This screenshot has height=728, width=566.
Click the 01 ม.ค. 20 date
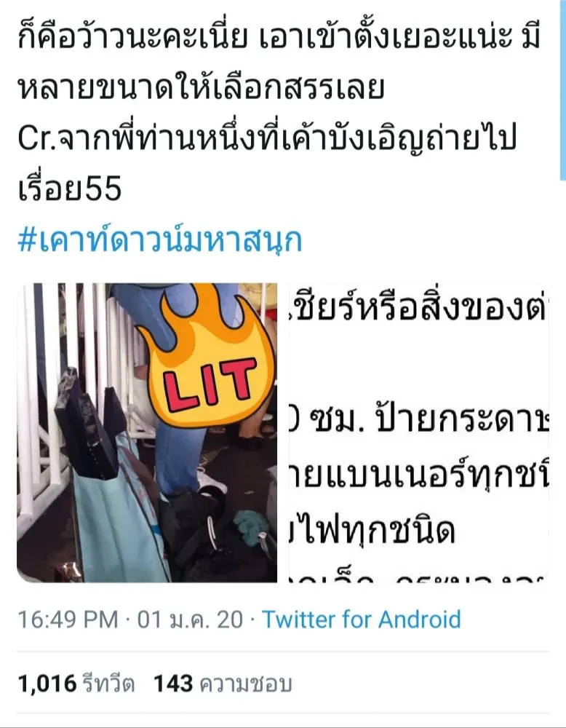(x=190, y=620)
